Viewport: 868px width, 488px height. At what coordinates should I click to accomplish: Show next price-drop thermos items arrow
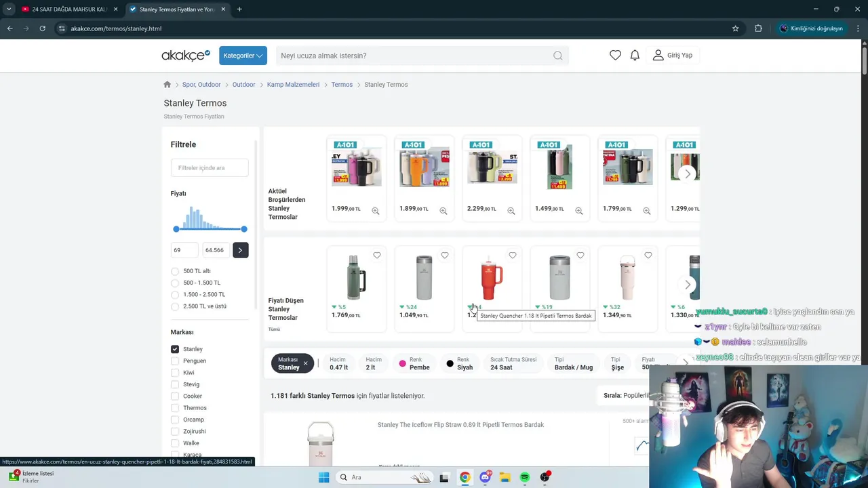688,285
